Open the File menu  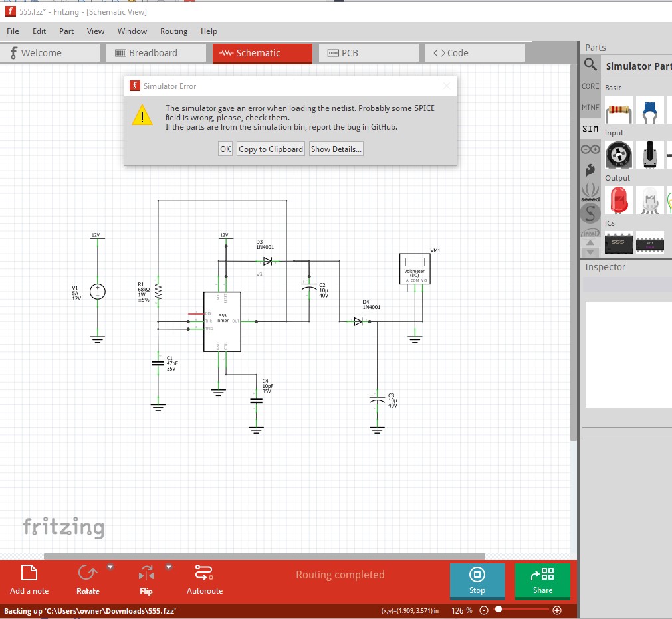13,31
